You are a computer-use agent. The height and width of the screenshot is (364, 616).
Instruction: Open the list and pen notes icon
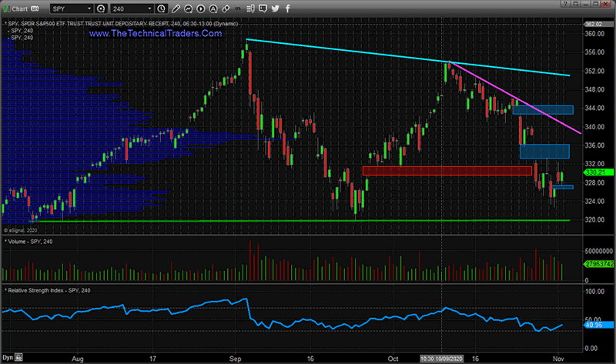tap(250, 8)
